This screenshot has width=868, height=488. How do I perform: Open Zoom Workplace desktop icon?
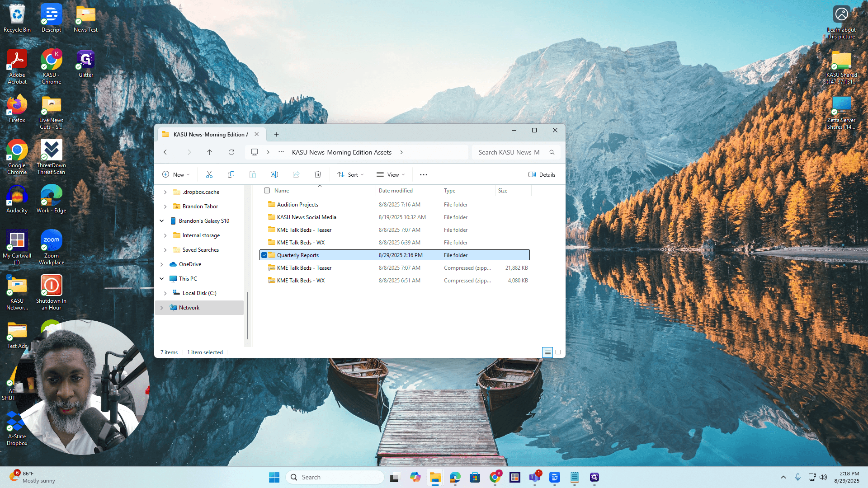pyautogui.click(x=51, y=247)
